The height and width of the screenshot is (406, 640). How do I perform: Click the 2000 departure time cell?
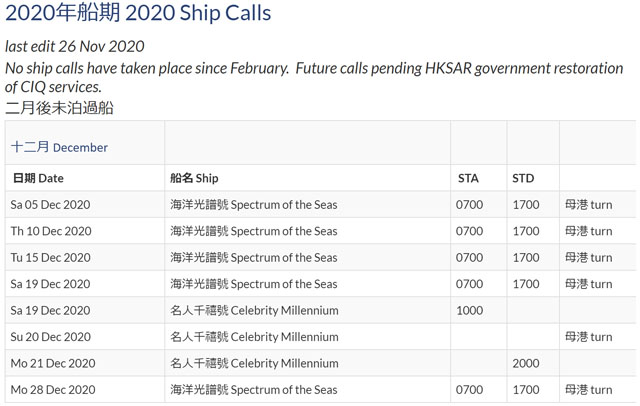[526, 363]
